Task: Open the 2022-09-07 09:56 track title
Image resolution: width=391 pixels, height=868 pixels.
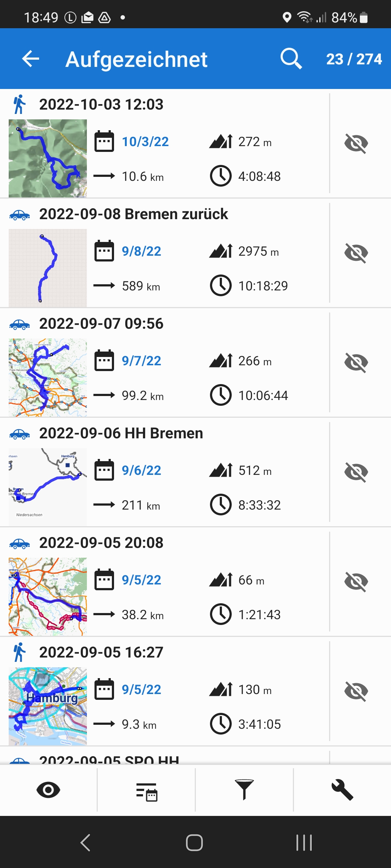Action: pos(101,324)
